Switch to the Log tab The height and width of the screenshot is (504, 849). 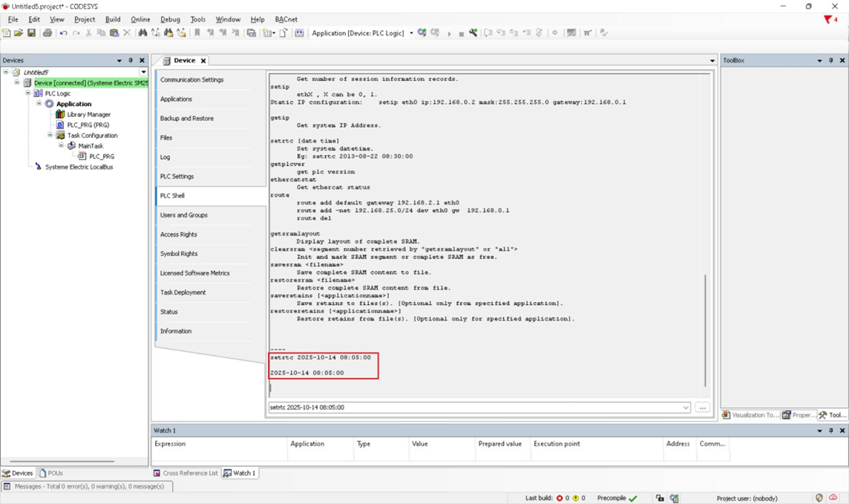(x=165, y=157)
